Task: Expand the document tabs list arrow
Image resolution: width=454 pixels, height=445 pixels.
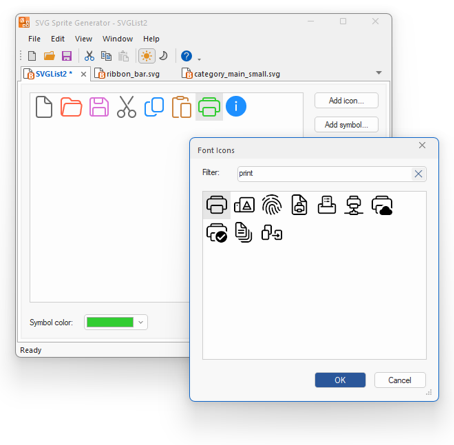Action: (x=379, y=73)
